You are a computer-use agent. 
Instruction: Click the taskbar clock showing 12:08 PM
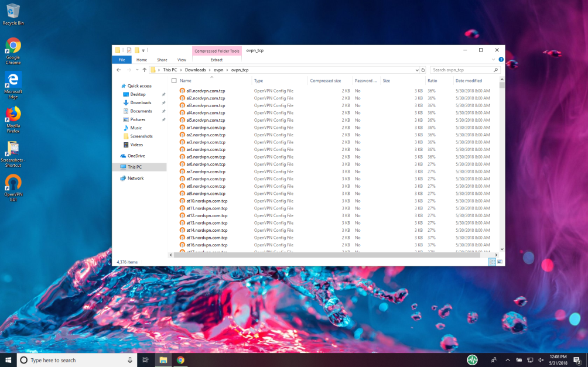tap(558, 360)
